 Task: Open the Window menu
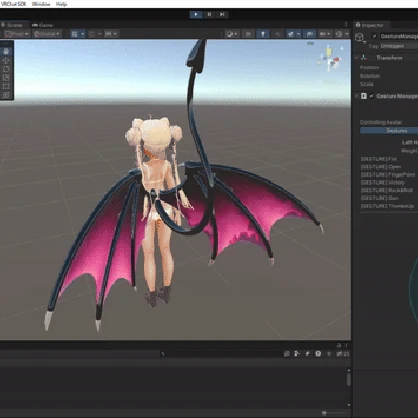click(41, 4)
